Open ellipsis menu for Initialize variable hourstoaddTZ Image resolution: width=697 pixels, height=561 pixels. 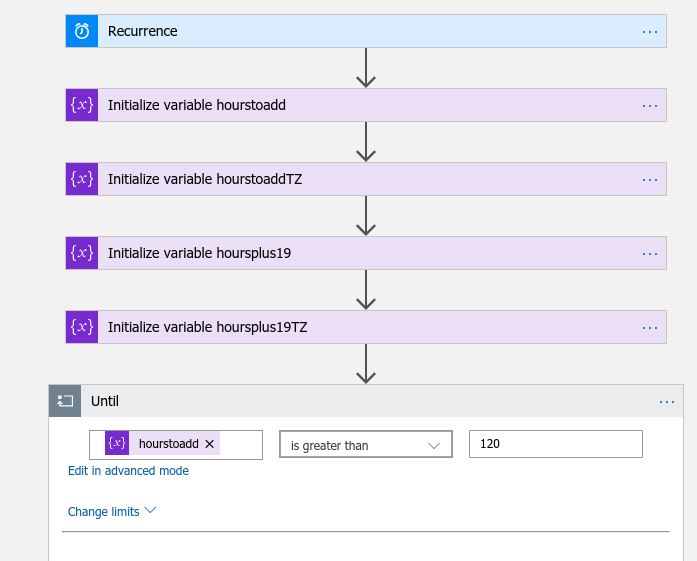coord(650,179)
